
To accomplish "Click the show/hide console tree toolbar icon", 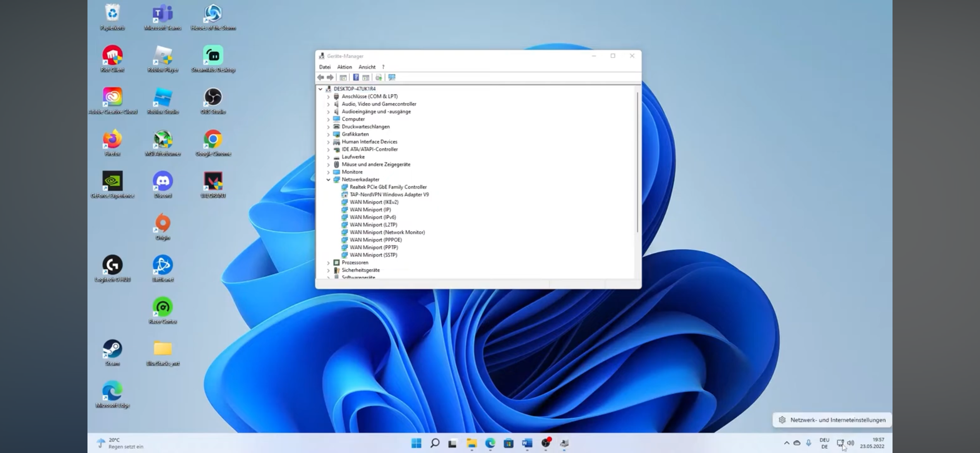I will (343, 77).
